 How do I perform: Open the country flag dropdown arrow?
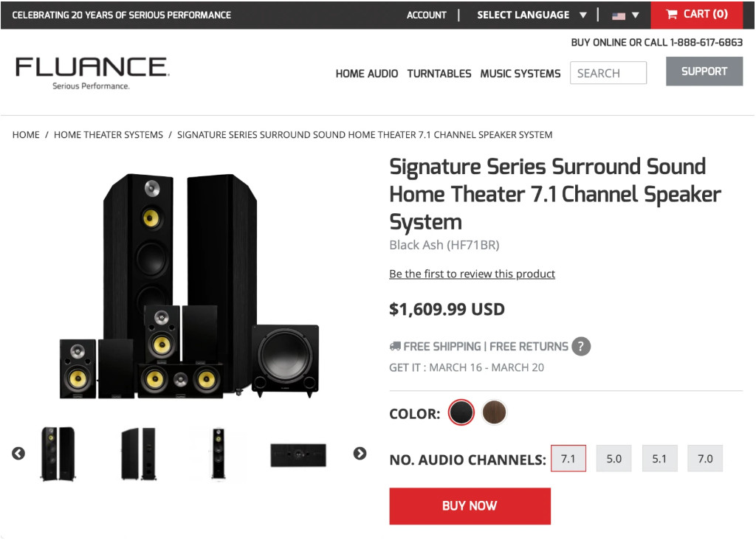(636, 15)
